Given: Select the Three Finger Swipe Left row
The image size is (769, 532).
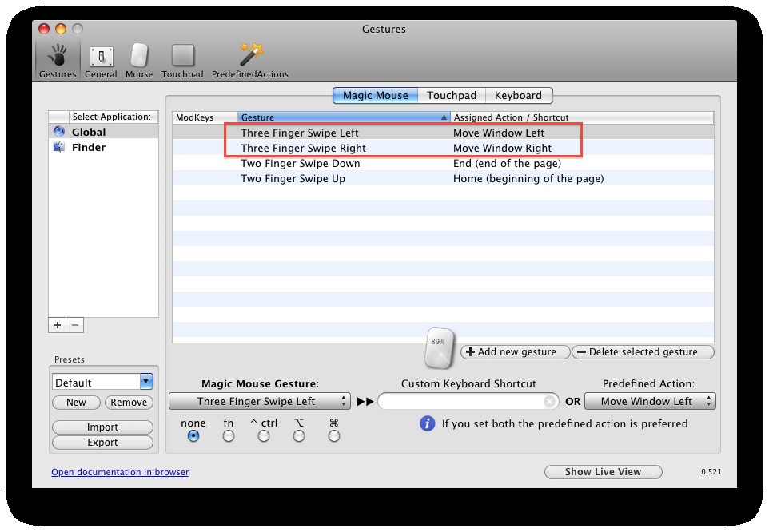Looking at the screenshot, I should click(443, 133).
